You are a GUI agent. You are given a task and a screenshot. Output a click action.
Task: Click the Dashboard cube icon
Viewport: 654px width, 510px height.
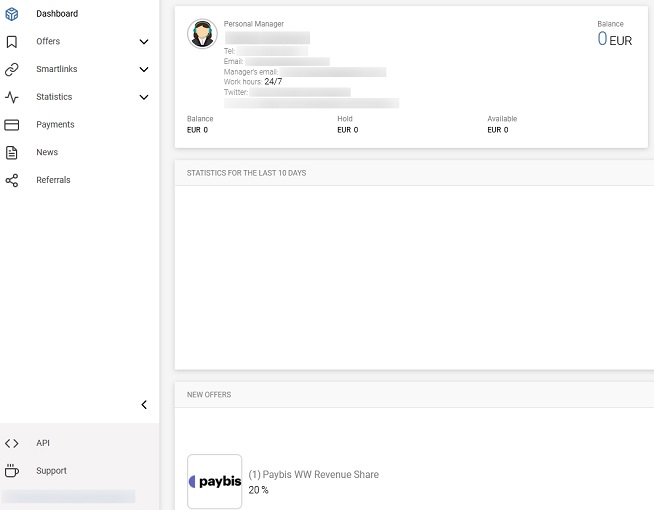(12, 14)
